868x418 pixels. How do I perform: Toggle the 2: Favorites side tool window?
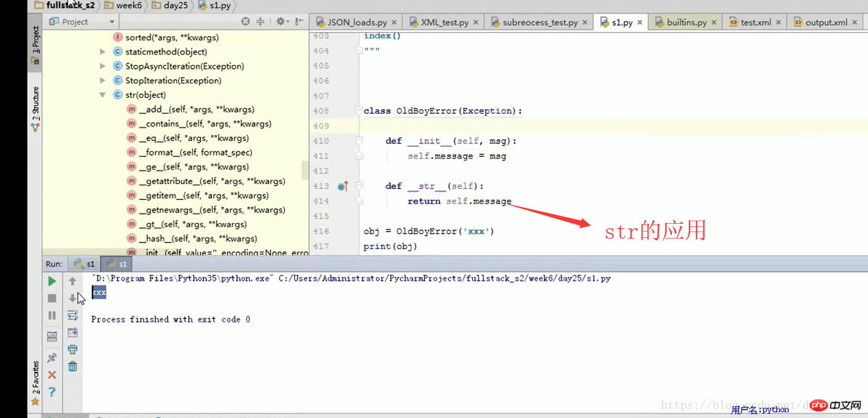pyautogui.click(x=35, y=383)
